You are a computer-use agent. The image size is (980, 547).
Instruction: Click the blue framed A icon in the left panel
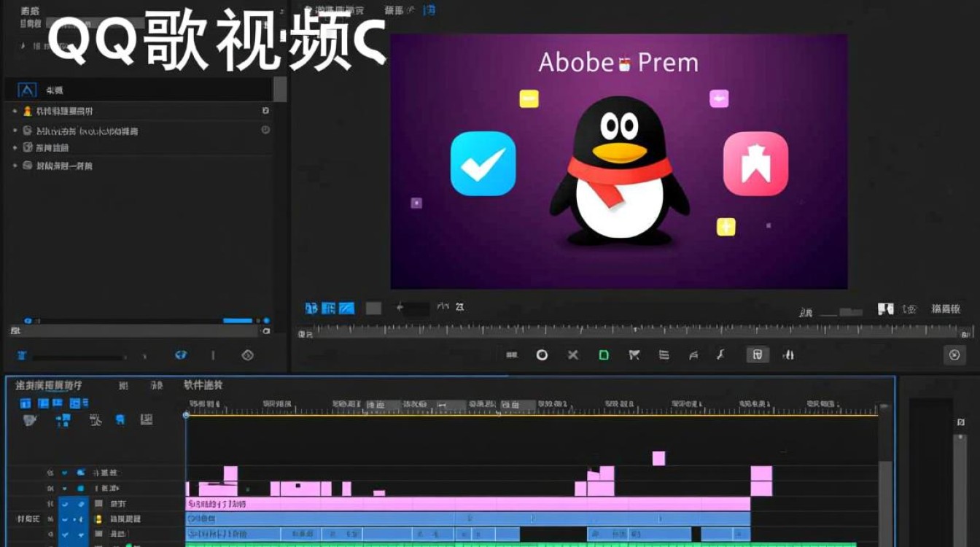[x=28, y=90]
